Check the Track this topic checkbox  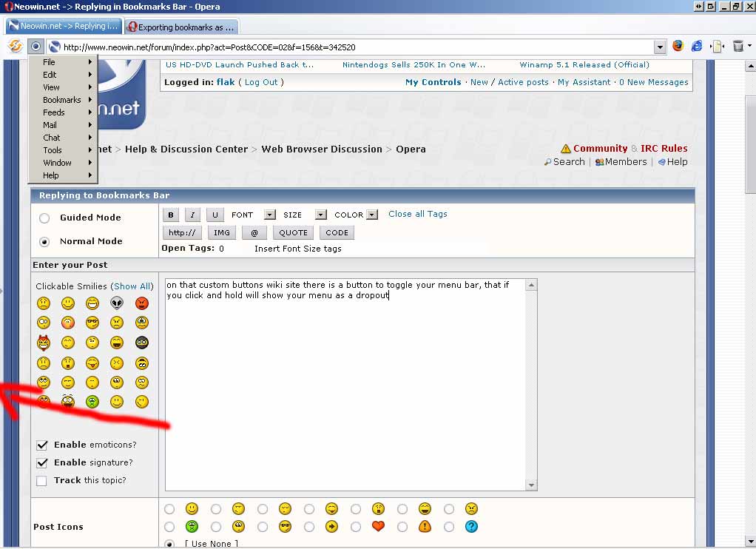[42, 480]
